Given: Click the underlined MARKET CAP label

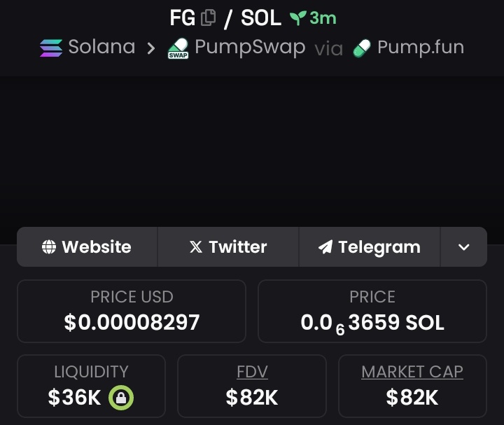Looking at the screenshot, I should (412, 372).
